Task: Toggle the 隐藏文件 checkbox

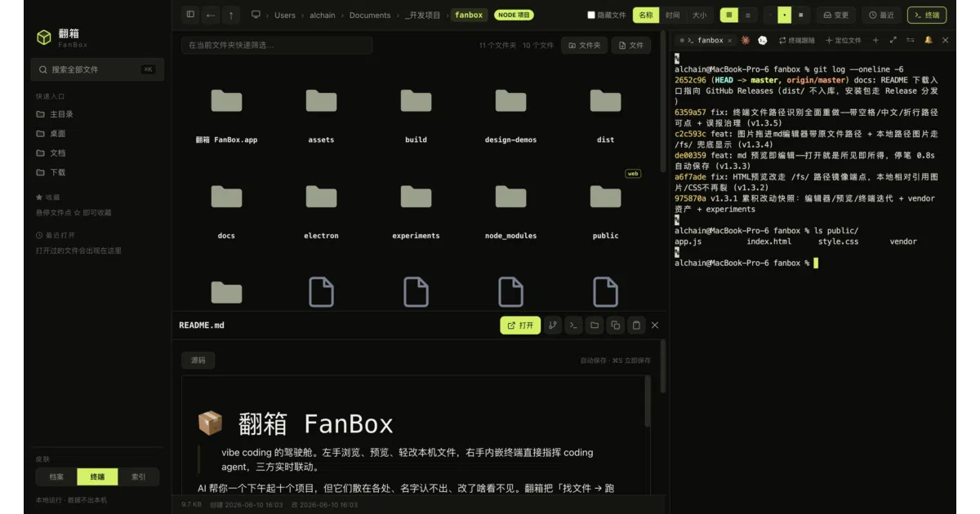Action: click(592, 15)
